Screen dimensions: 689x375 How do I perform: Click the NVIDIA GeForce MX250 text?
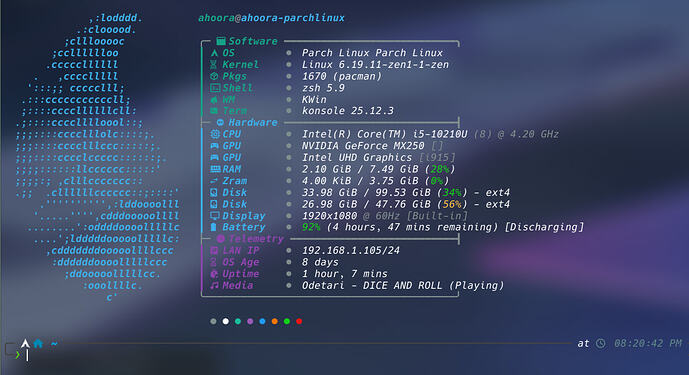point(363,146)
